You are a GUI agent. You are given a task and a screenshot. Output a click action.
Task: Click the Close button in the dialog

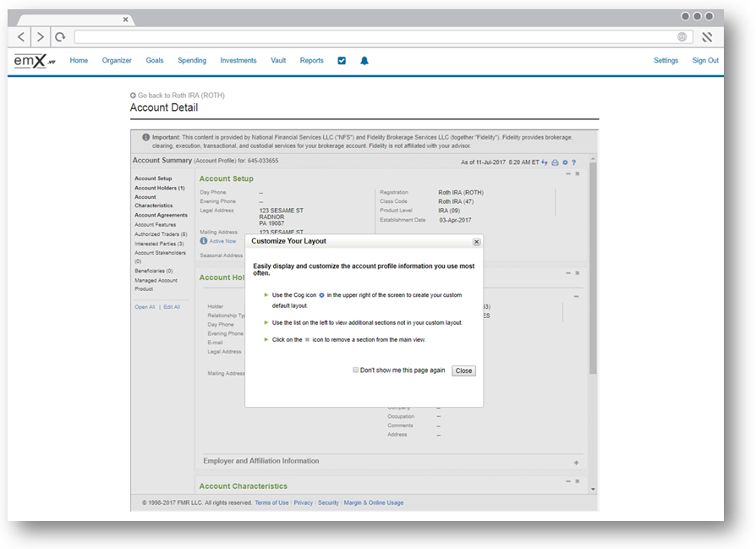[463, 371]
